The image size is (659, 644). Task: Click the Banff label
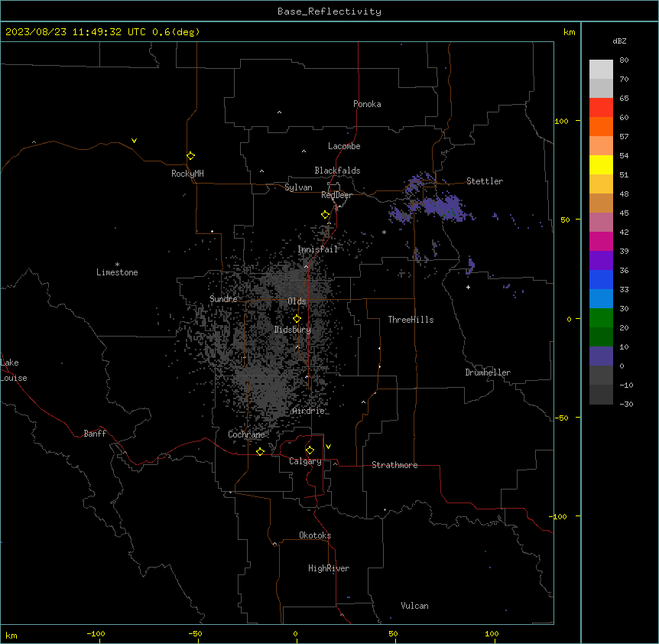95,434
